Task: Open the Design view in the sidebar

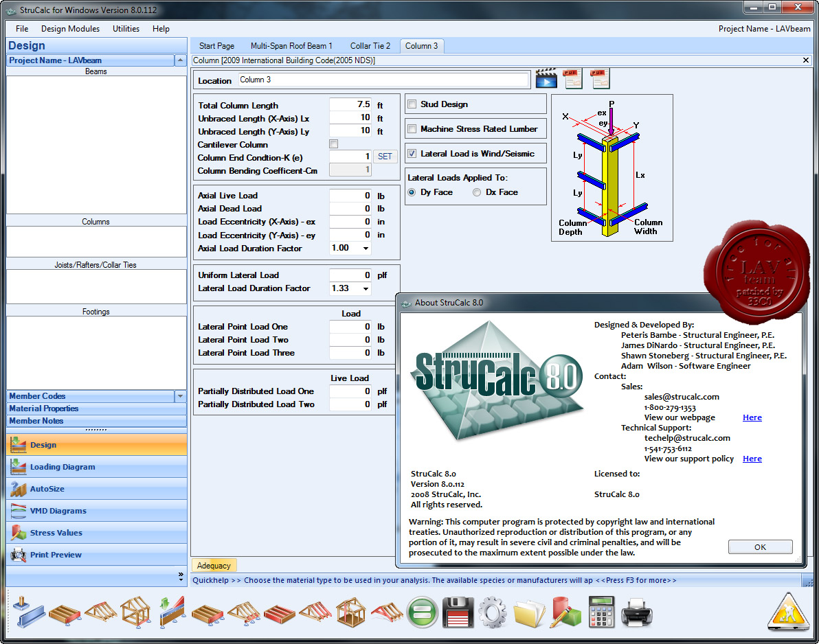Action: 97,445
